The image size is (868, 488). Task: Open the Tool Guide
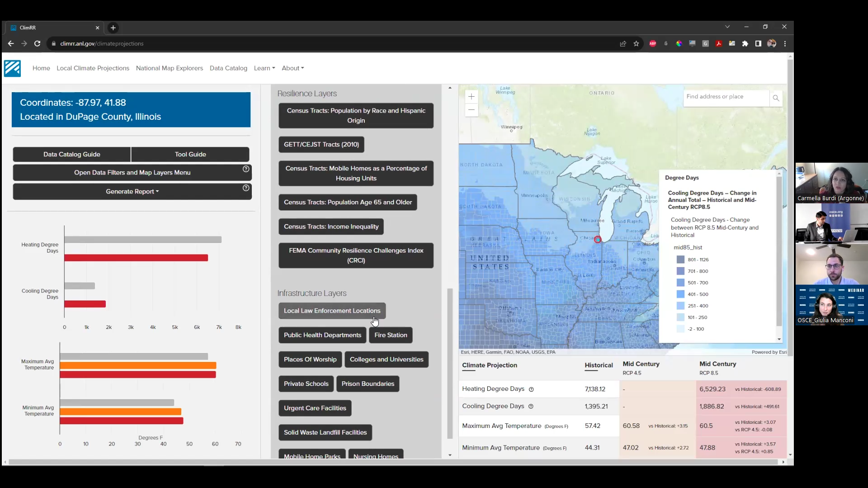click(190, 155)
